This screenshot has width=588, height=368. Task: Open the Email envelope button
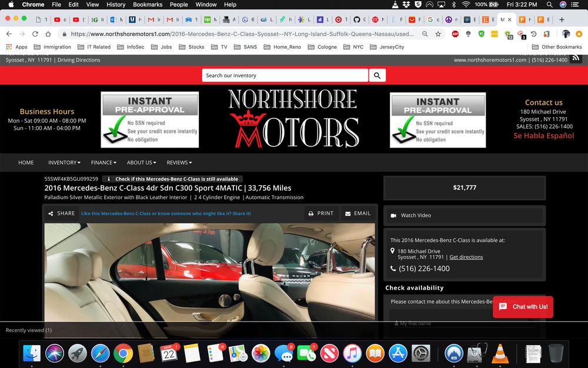[358, 213]
